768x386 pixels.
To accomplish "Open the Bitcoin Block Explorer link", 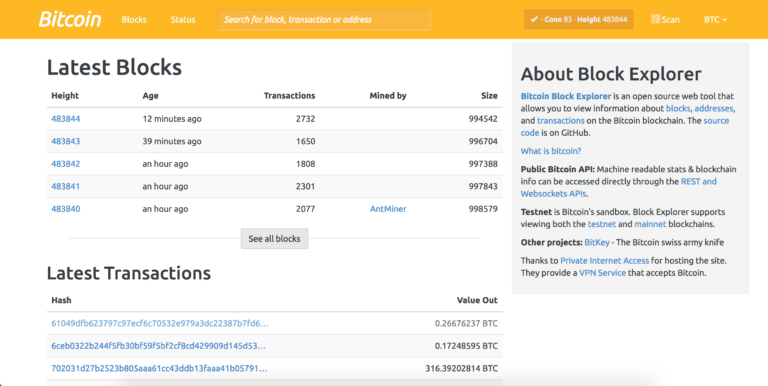I will pos(566,96).
